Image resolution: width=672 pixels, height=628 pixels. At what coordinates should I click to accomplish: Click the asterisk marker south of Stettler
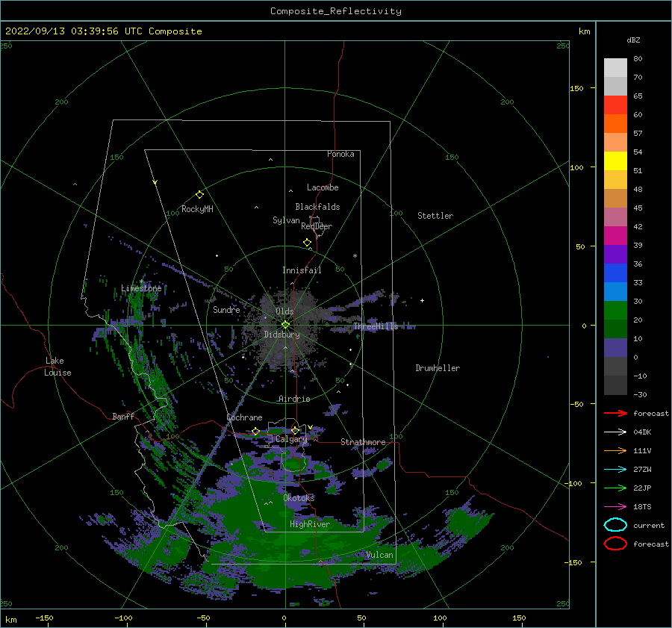coord(355,256)
